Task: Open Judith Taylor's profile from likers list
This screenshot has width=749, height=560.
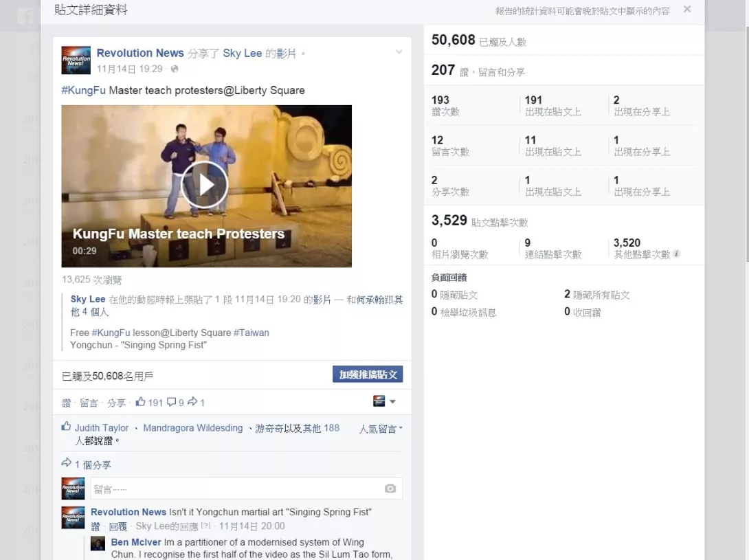Action: pyautogui.click(x=102, y=428)
